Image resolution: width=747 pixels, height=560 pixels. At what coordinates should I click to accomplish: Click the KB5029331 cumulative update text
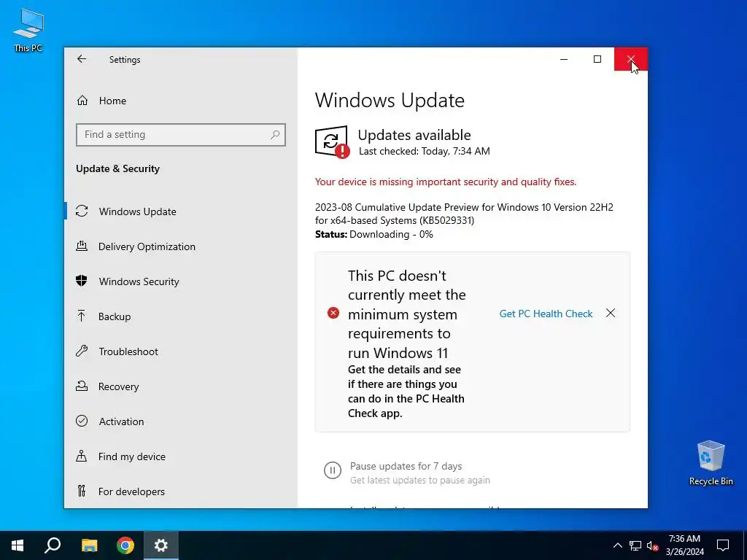click(464, 214)
